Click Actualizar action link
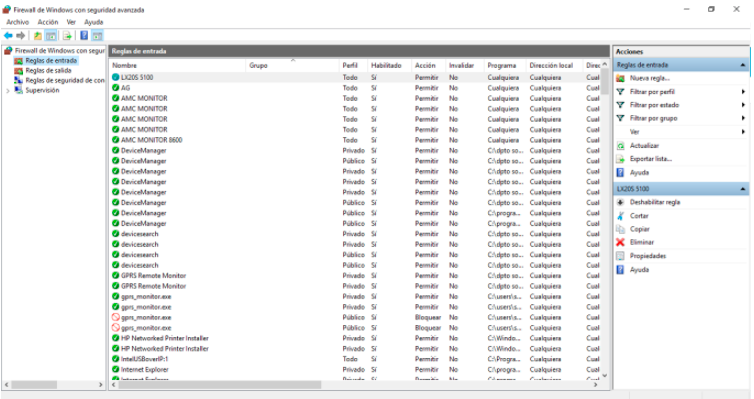The width and height of the screenshot is (754, 399). click(644, 146)
